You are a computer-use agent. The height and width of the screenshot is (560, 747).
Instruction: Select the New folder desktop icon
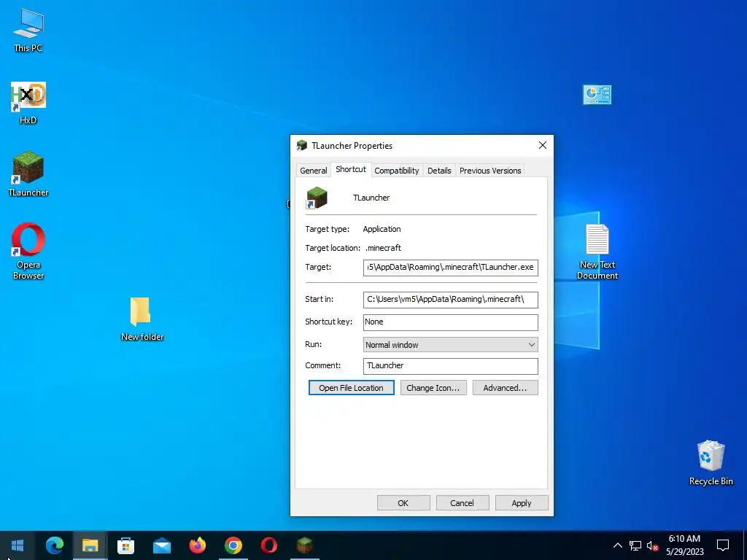[142, 318]
